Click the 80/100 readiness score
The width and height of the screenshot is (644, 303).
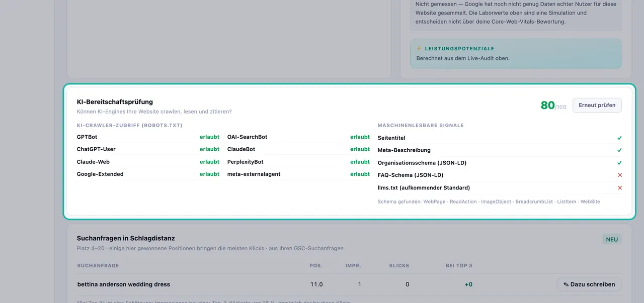[x=553, y=106]
